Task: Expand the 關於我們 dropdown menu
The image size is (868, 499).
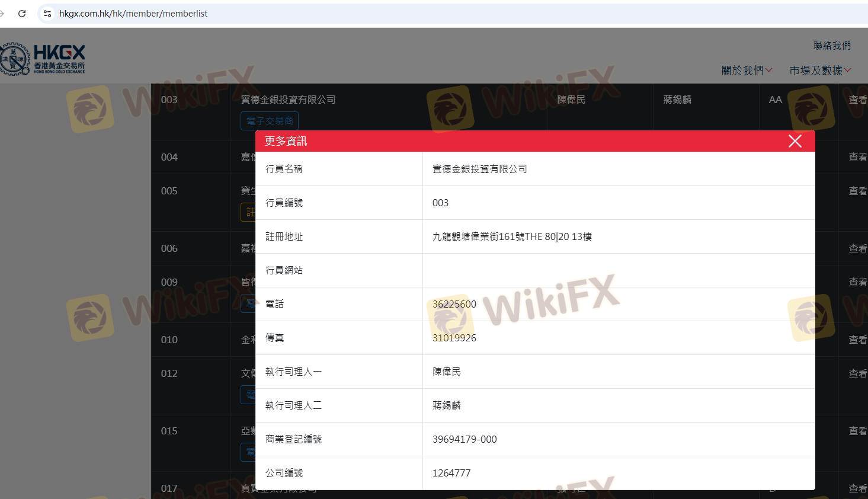Action: (x=746, y=71)
